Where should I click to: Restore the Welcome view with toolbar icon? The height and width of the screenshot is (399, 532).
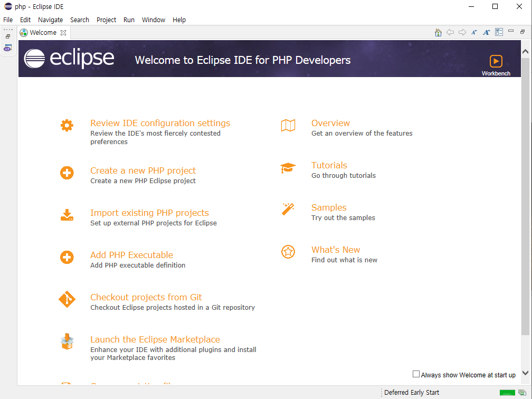point(522,32)
